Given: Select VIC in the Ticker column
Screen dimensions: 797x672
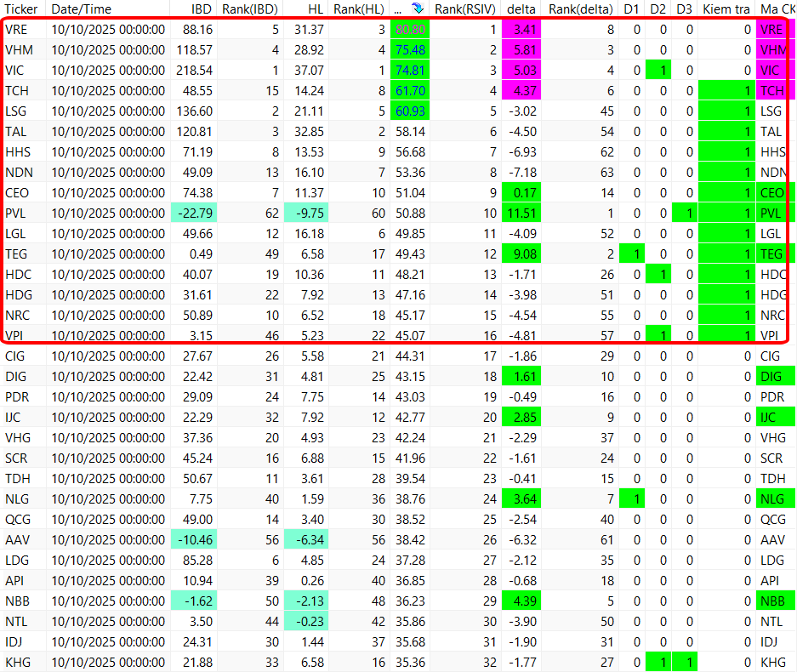Looking at the screenshot, I should [14, 70].
